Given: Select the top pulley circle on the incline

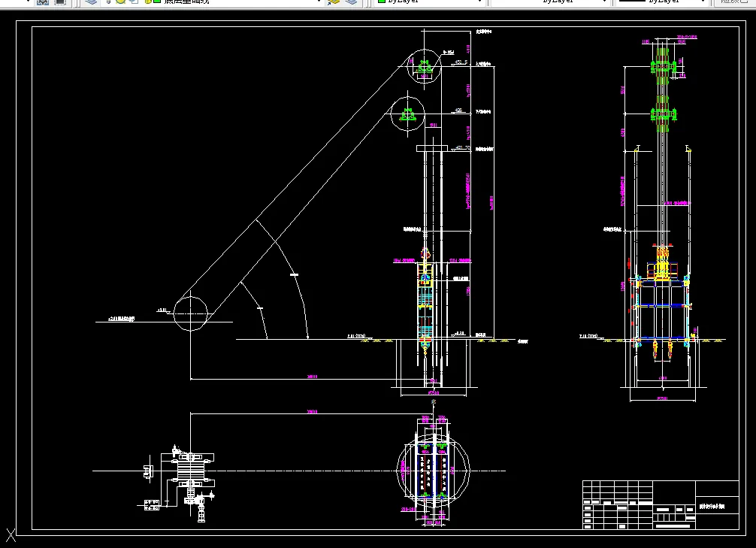Looking at the screenshot, I should point(425,66).
